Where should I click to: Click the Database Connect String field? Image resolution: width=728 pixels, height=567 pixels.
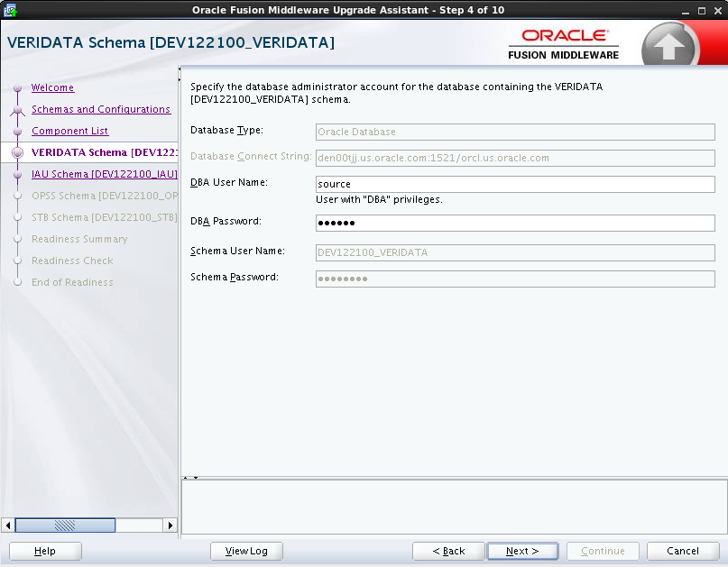(x=515, y=158)
